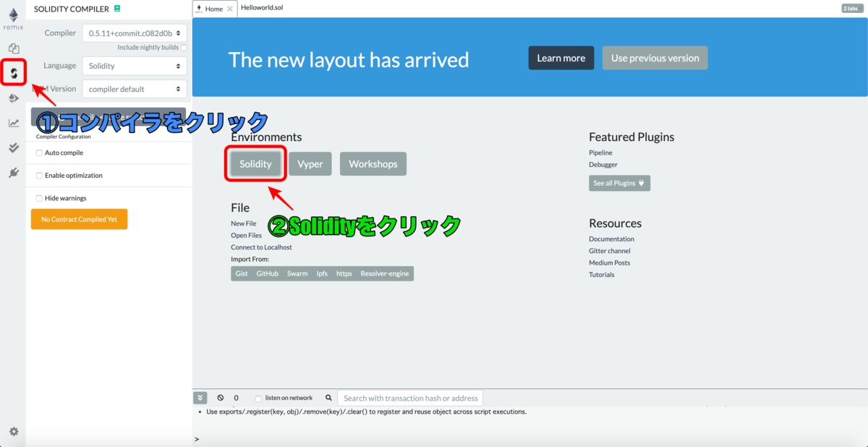The image size is (868, 447).
Task: Close the Home tab with its X
Action: click(230, 9)
